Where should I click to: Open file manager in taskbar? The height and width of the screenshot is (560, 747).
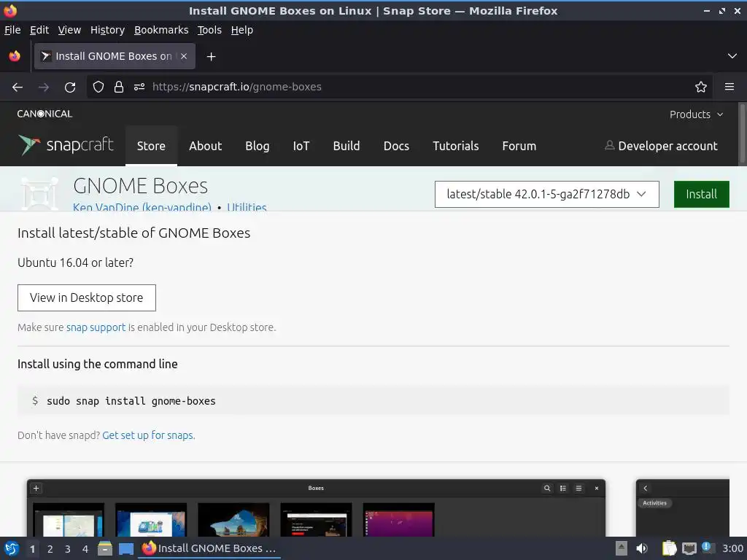pos(105,548)
